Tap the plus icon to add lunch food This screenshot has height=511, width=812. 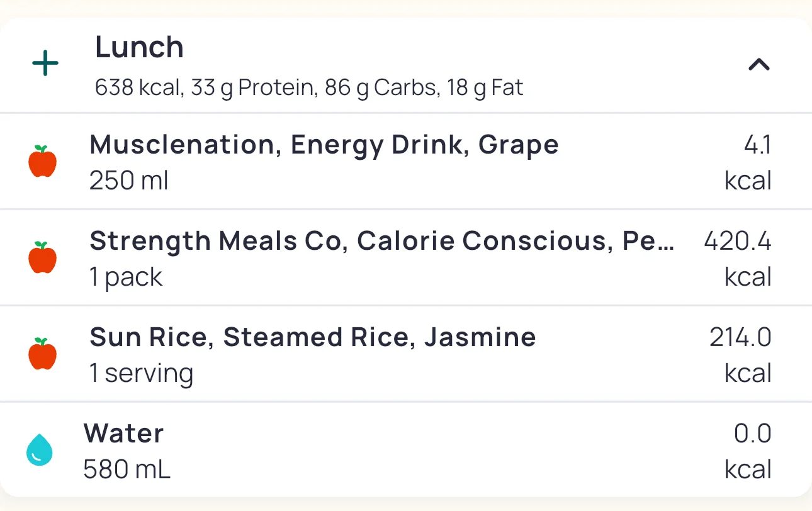click(45, 64)
